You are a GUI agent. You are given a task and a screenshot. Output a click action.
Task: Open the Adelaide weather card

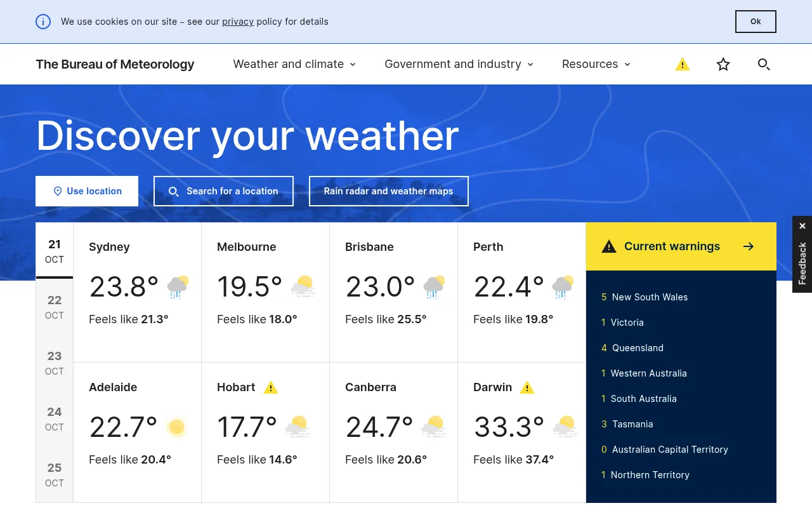click(138, 432)
